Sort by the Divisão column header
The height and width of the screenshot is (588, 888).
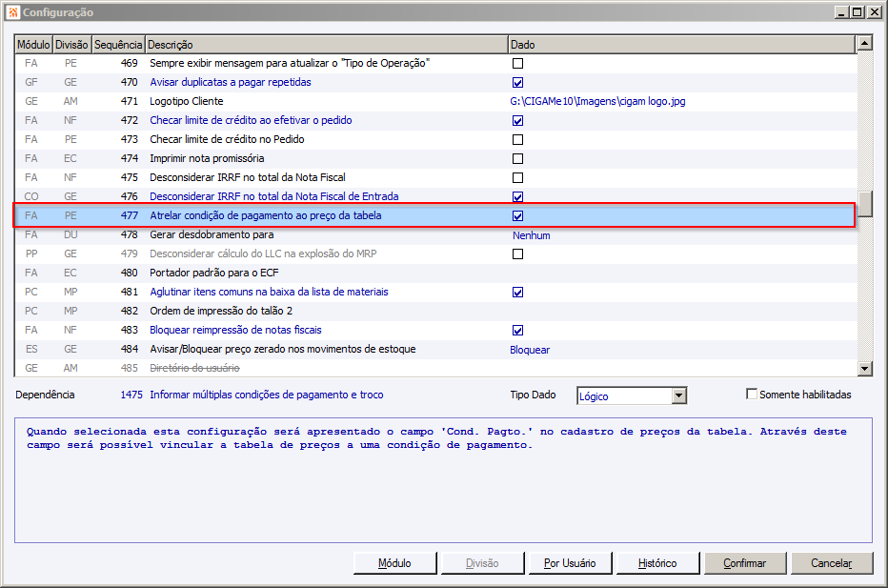tap(71, 44)
